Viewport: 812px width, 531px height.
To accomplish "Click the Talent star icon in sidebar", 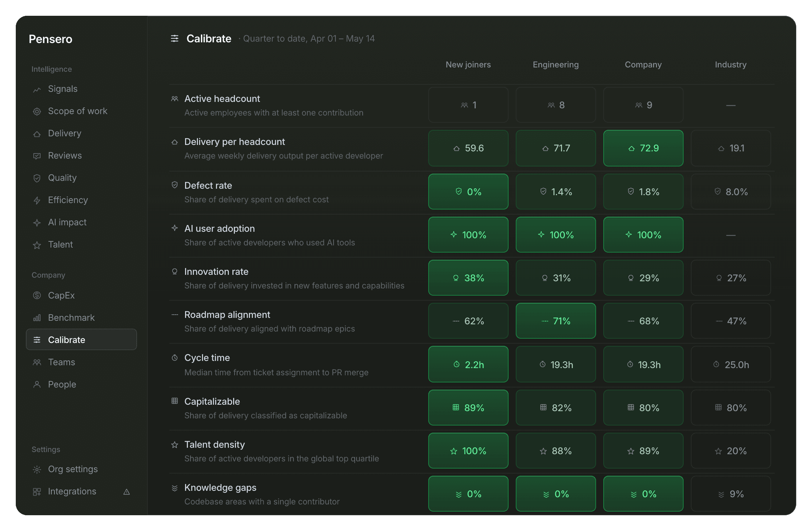I will click(37, 245).
